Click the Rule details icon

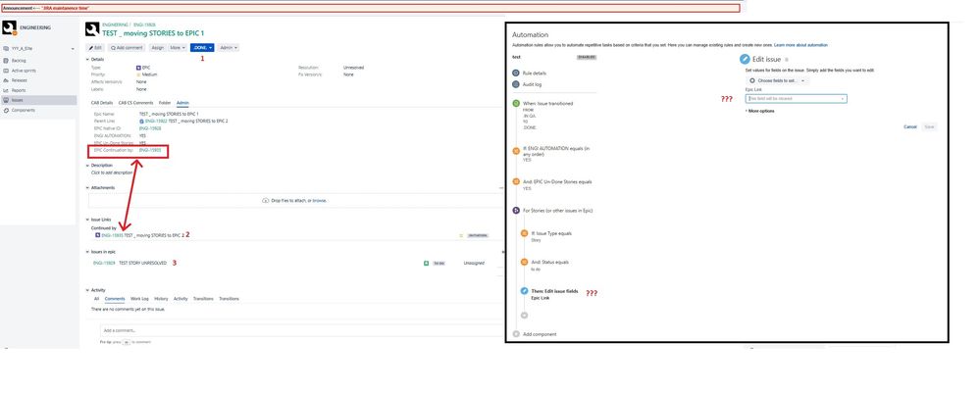click(x=516, y=74)
